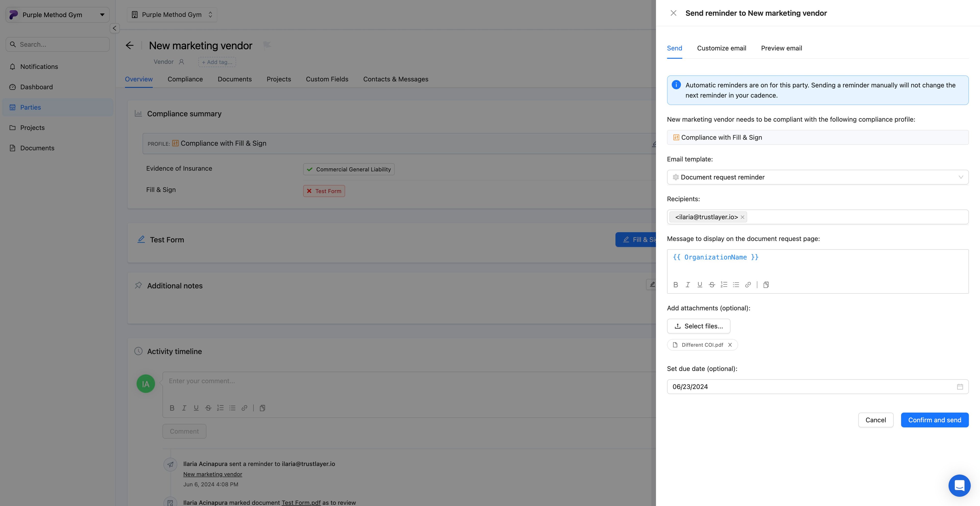This screenshot has width=980, height=506.
Task: Open the chat support bubble
Action: pos(959,486)
